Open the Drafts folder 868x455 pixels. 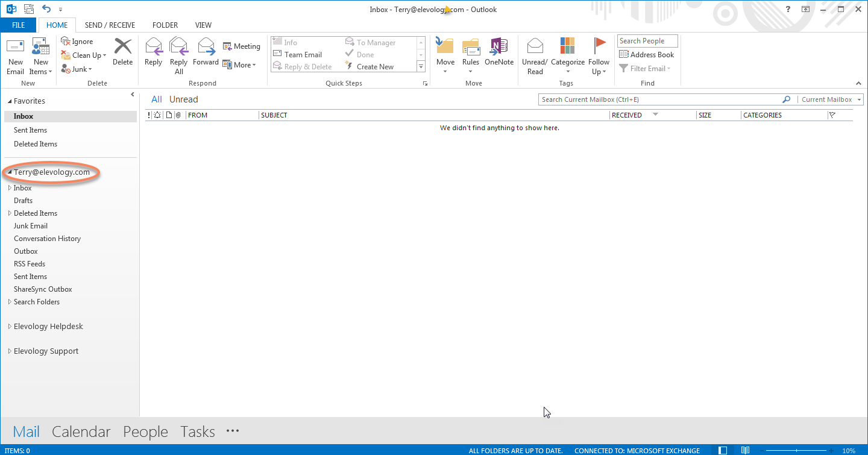click(24, 201)
